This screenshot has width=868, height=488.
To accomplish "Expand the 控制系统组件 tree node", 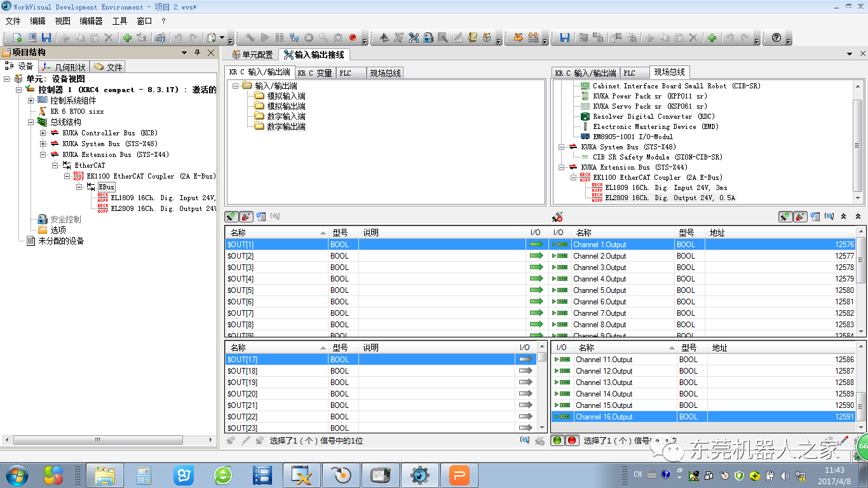I will pos(31,100).
